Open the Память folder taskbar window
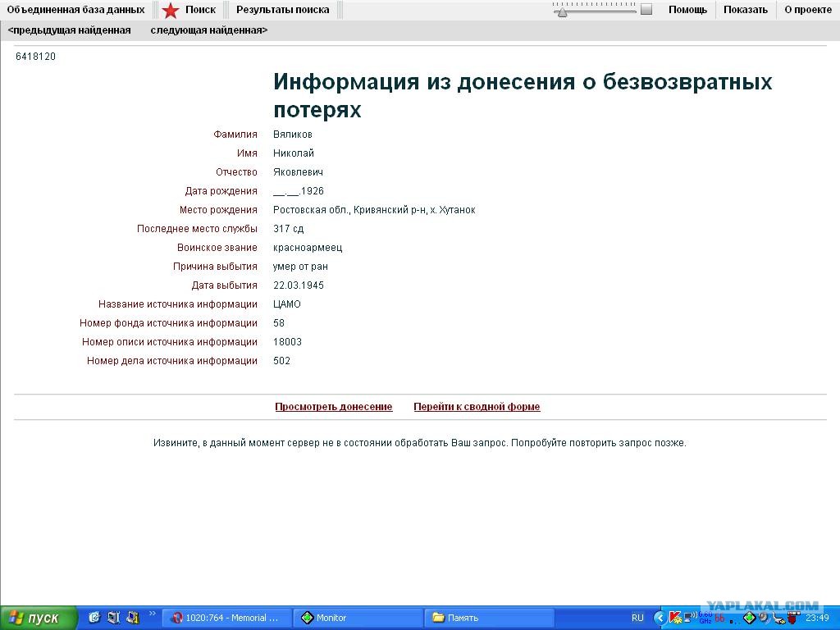 click(489, 618)
